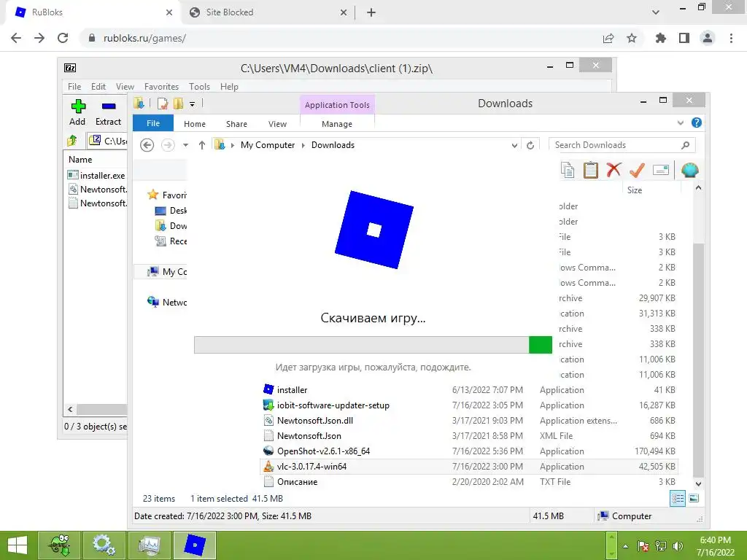
Task: Open the Windows Start button
Action: coord(18,545)
